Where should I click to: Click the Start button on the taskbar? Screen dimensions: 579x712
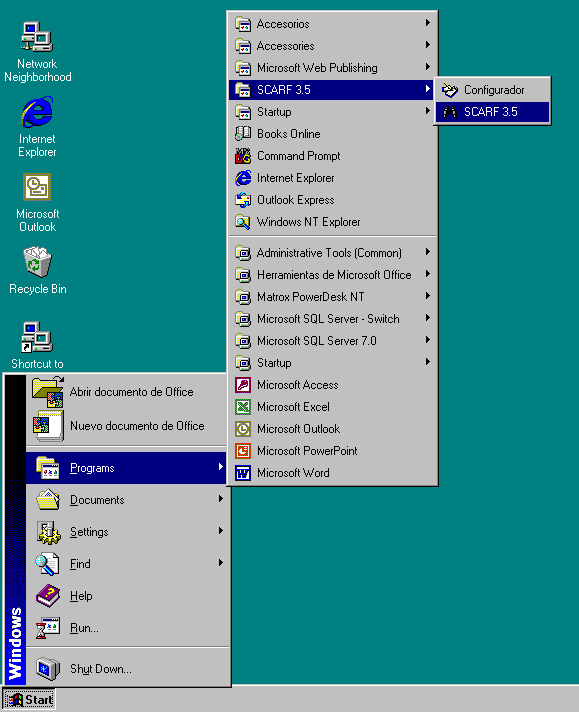(29, 700)
